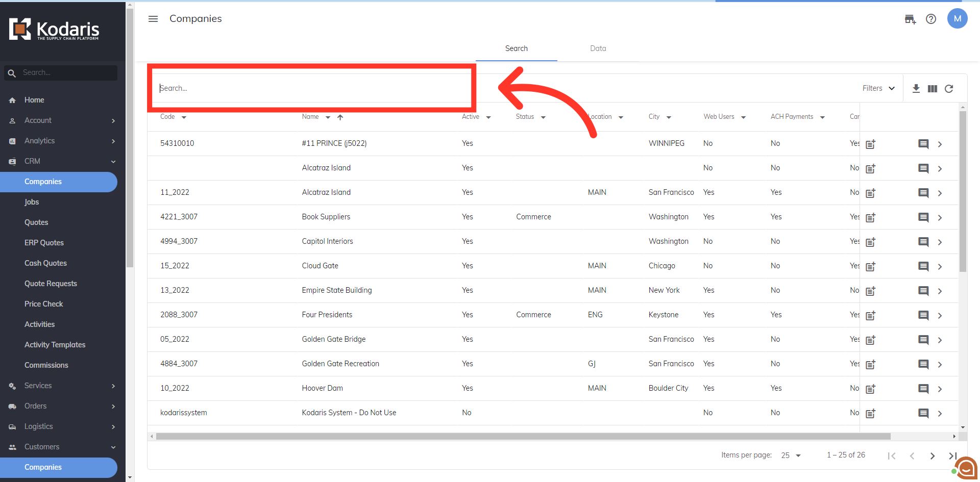Open the column chooser icon

point(933,89)
